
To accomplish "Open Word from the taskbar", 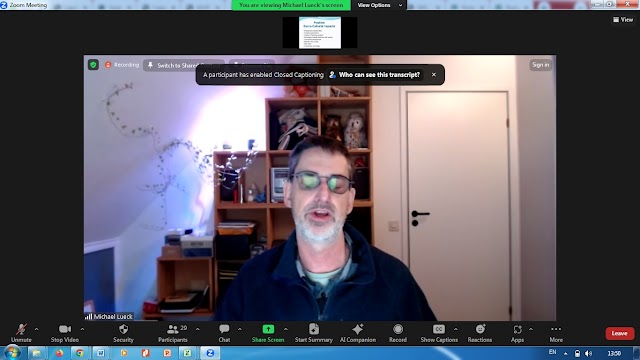I will (x=100, y=353).
